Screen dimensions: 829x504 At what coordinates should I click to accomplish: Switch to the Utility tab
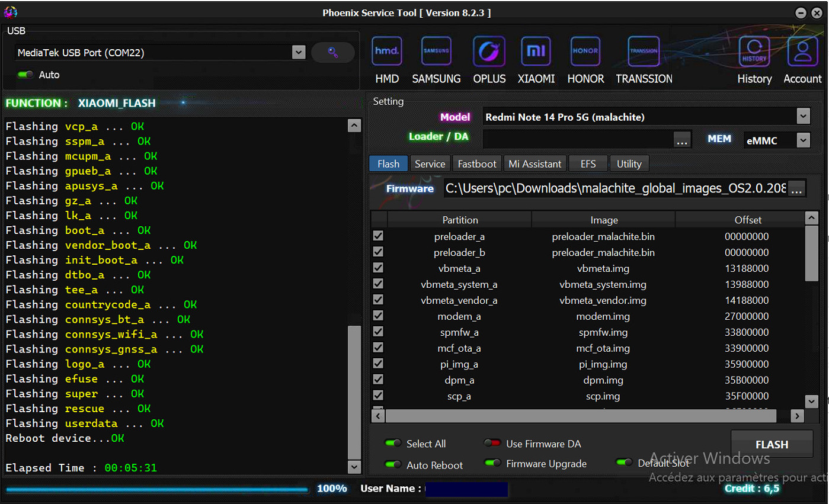pos(629,163)
